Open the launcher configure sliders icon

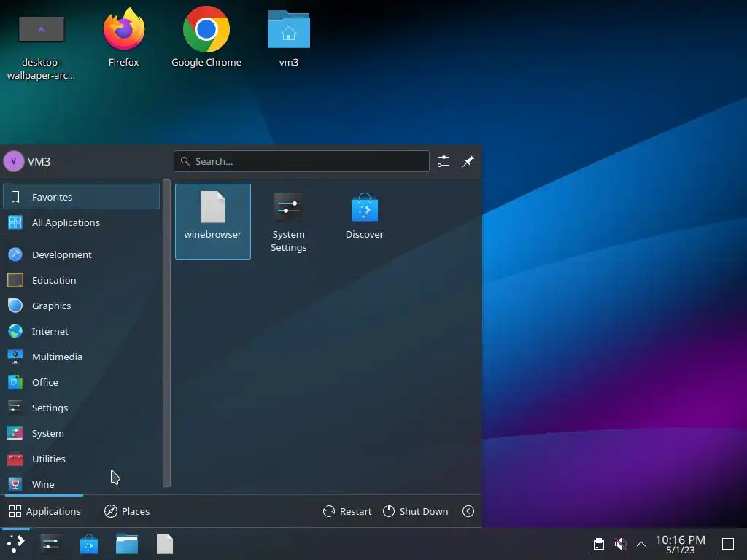coord(443,161)
